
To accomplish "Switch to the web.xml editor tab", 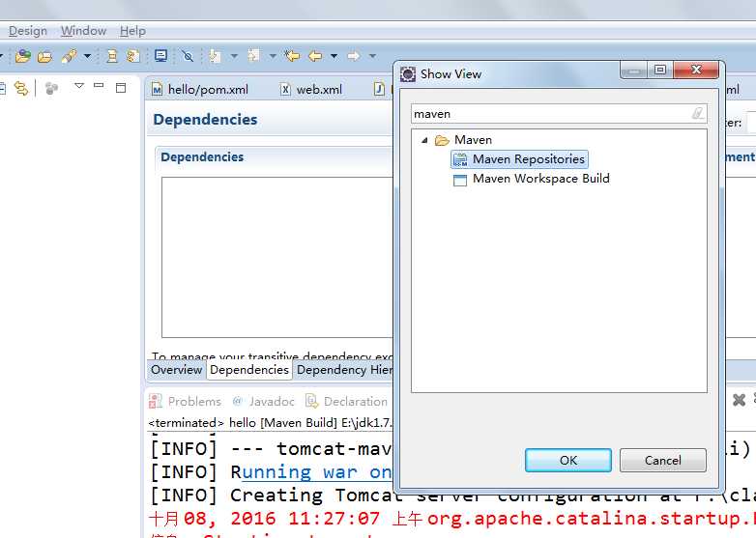I will (311, 90).
